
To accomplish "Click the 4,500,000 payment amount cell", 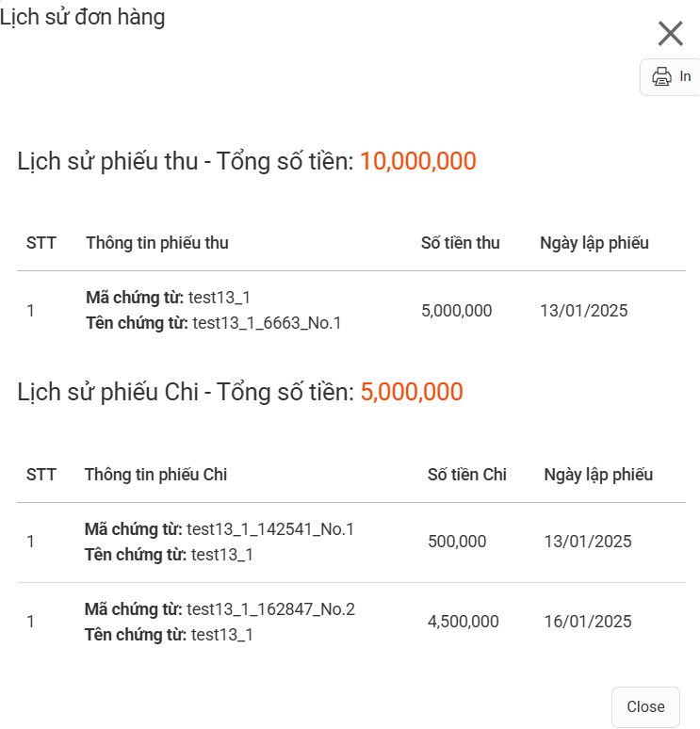I will 464,622.
